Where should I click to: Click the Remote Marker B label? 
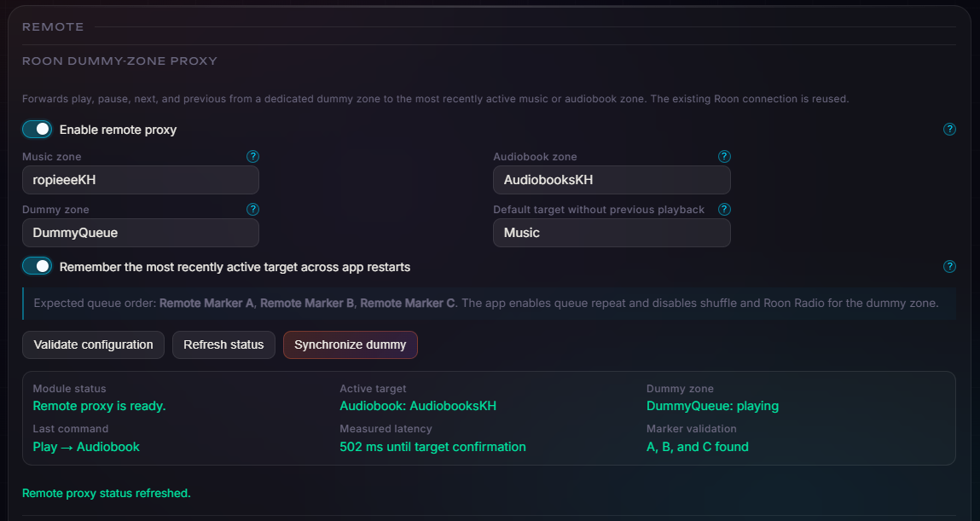click(307, 303)
